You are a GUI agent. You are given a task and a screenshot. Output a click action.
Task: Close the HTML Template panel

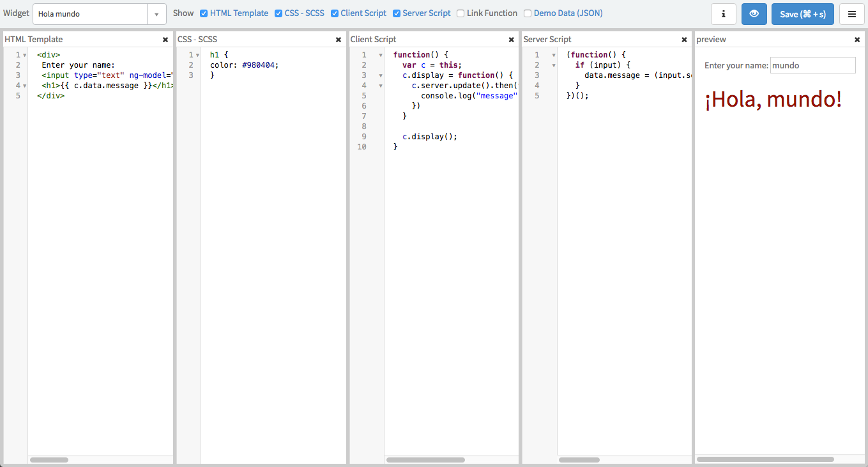tap(165, 40)
